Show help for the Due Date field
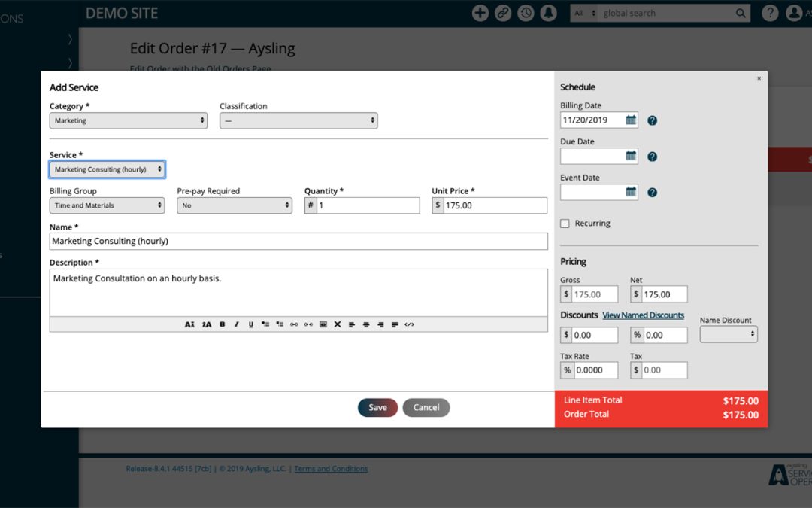812x508 pixels. tap(653, 157)
